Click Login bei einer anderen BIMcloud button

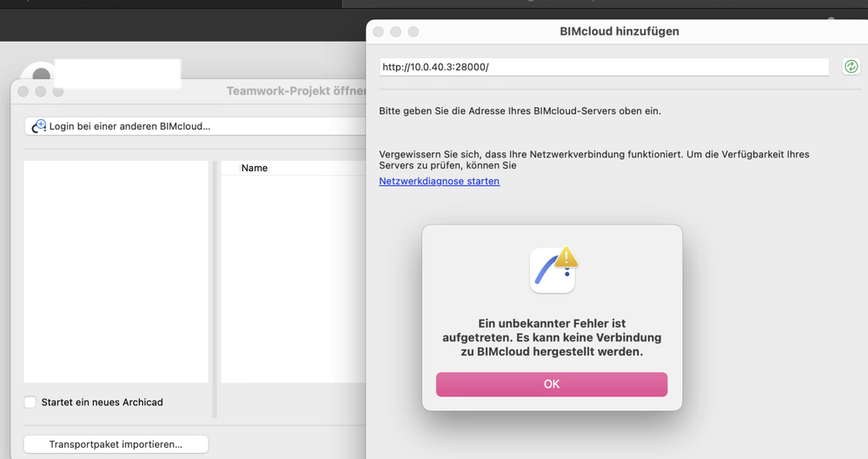click(x=195, y=126)
